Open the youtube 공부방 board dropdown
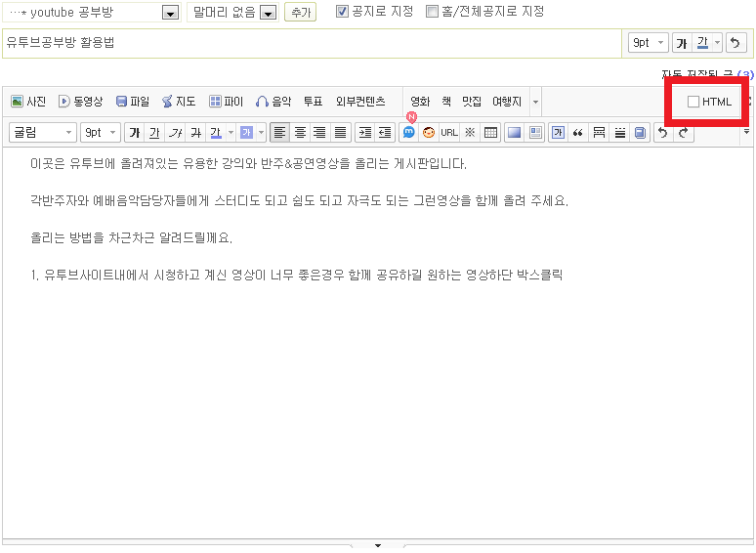This screenshot has width=756, height=553. (170, 13)
